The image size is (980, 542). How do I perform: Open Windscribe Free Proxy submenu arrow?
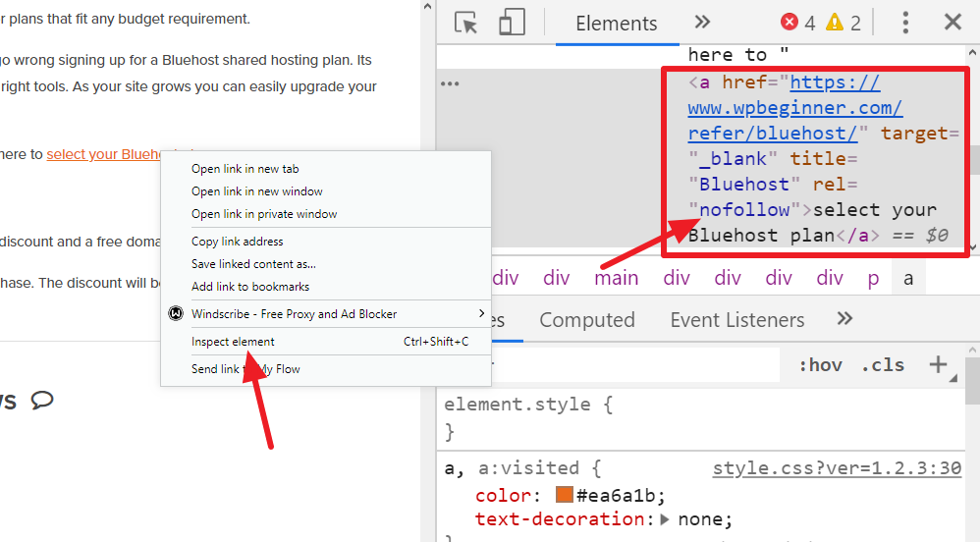(481, 313)
